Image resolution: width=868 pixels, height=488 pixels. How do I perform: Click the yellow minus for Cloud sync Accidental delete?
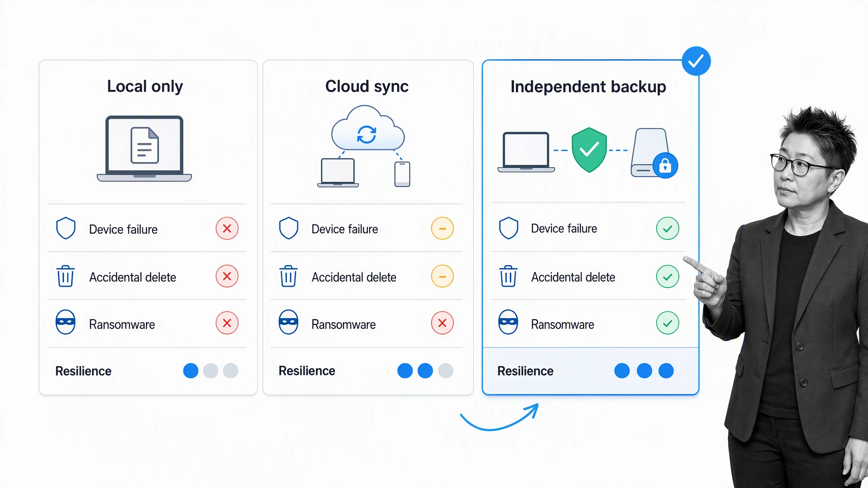click(x=442, y=276)
